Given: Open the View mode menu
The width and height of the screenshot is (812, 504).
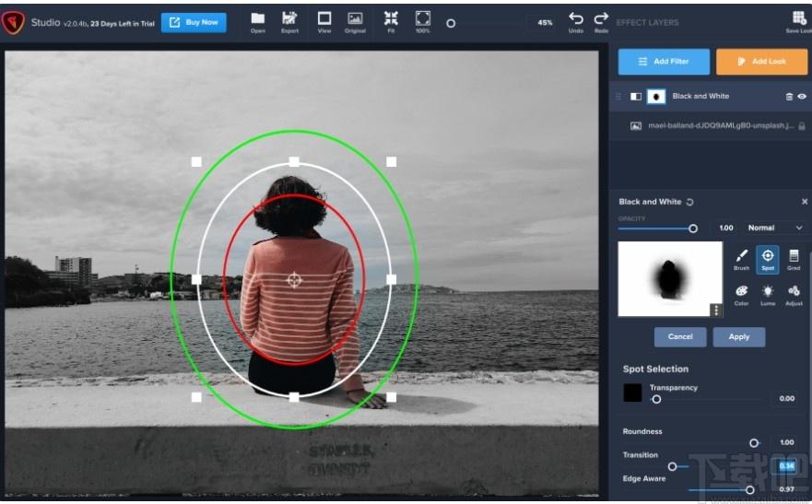Looking at the screenshot, I should (324, 21).
